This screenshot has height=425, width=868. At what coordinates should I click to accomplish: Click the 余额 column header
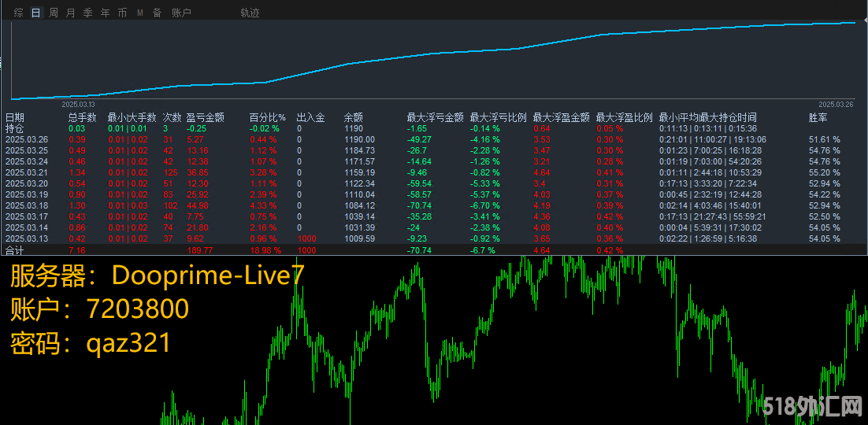tap(353, 117)
